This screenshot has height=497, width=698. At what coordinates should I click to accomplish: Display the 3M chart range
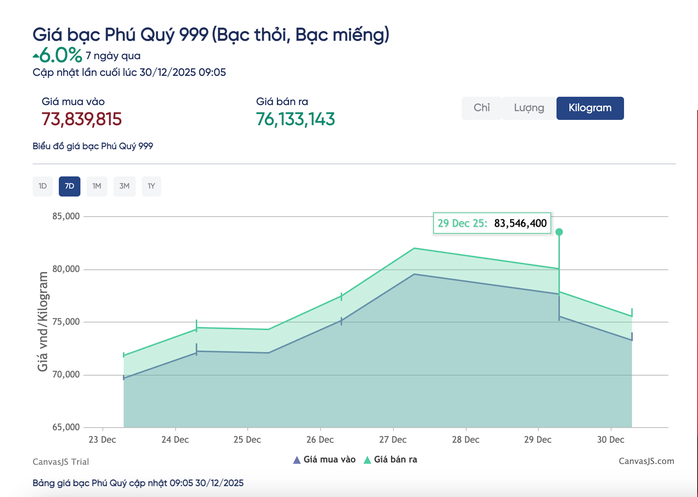[x=123, y=186]
